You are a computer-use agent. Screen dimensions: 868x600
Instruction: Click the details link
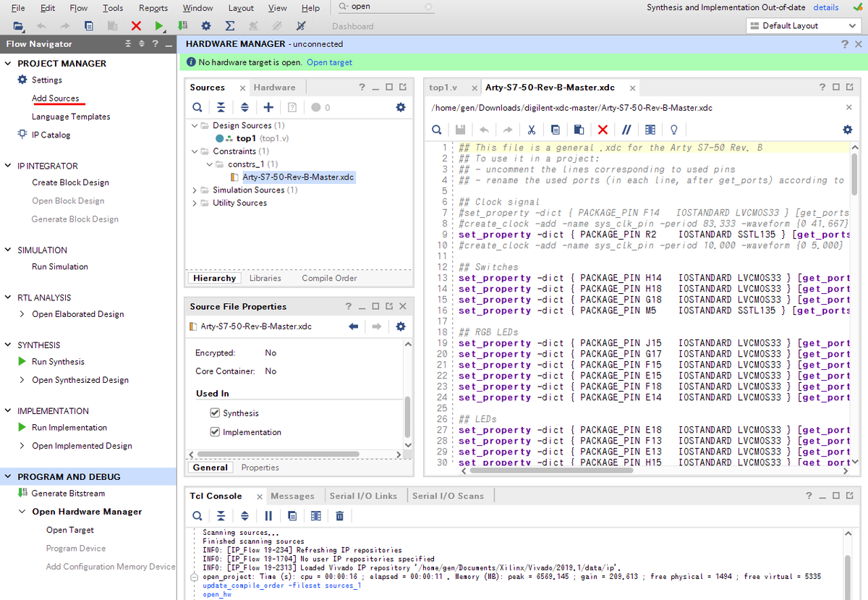point(826,8)
